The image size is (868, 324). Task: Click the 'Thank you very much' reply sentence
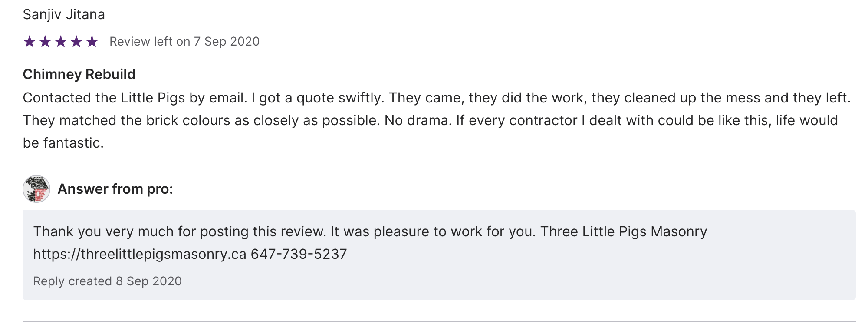tap(179, 231)
